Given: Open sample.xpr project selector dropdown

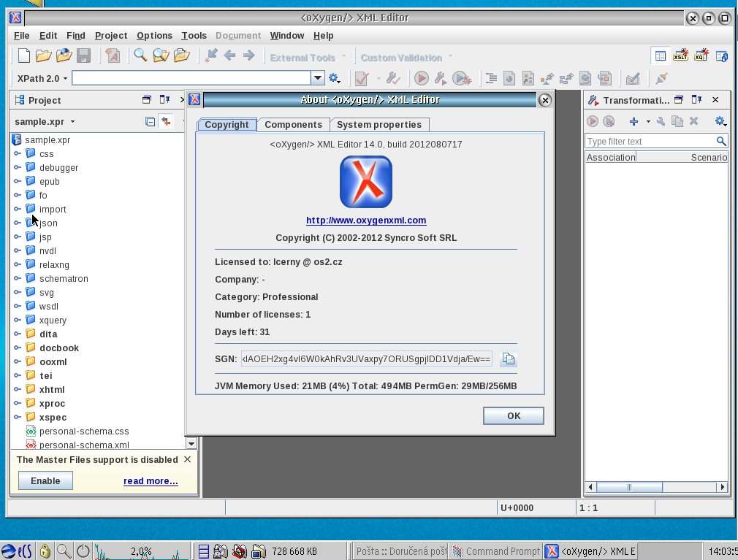Looking at the screenshot, I should [72, 122].
